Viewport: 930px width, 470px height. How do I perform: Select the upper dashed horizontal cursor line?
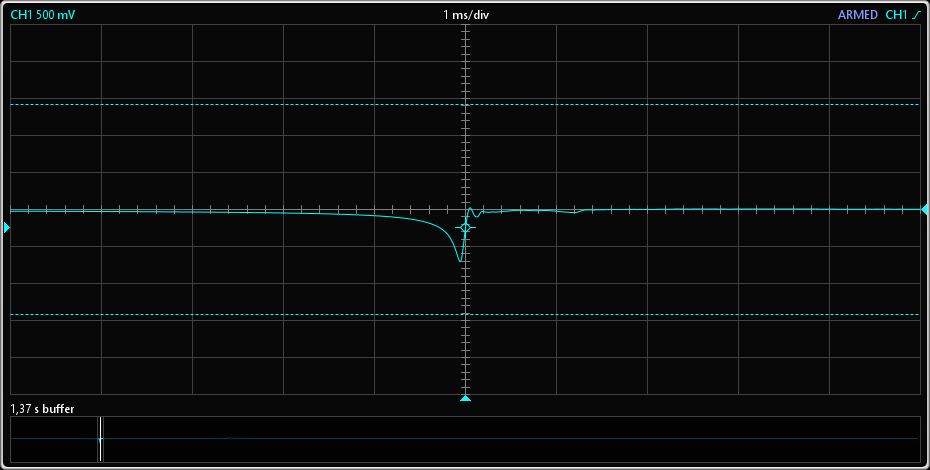[x=465, y=104]
